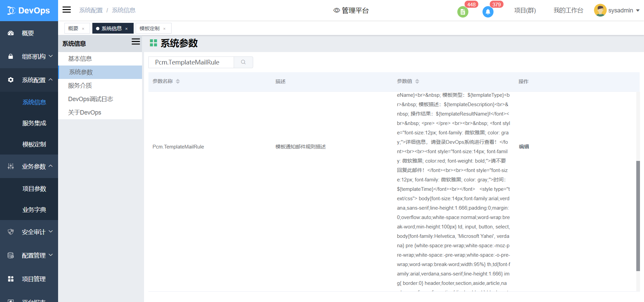Open the blue bell alerts icon
The width and height of the screenshot is (644, 302).
pos(488,12)
